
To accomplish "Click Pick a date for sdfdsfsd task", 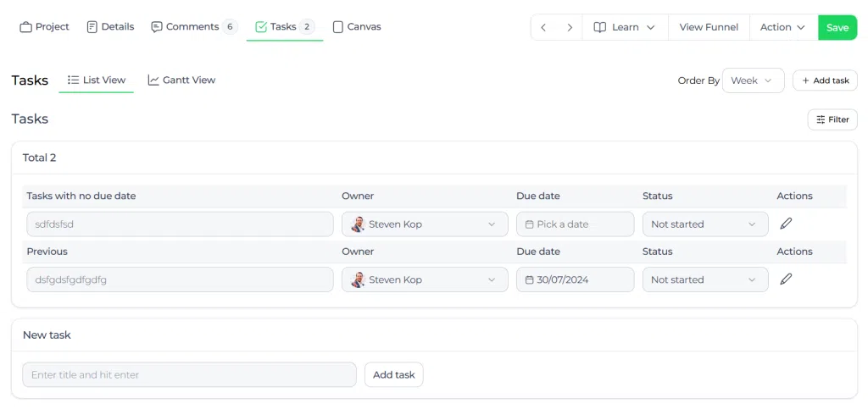I will coord(576,224).
